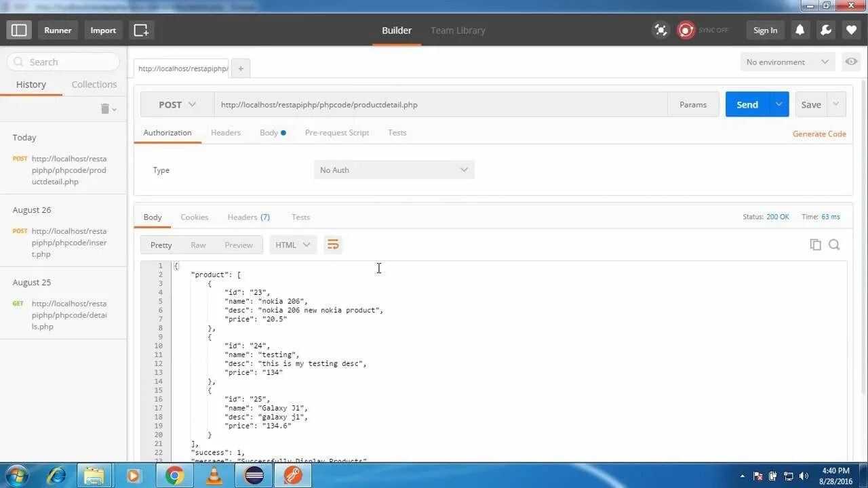The width and height of the screenshot is (868, 488).
Task: Show hidden tray icons arrow
Action: pyautogui.click(x=743, y=476)
